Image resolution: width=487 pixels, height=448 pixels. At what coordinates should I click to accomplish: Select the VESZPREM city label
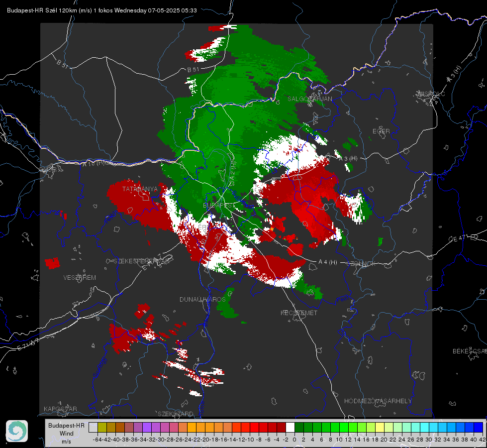pos(80,278)
